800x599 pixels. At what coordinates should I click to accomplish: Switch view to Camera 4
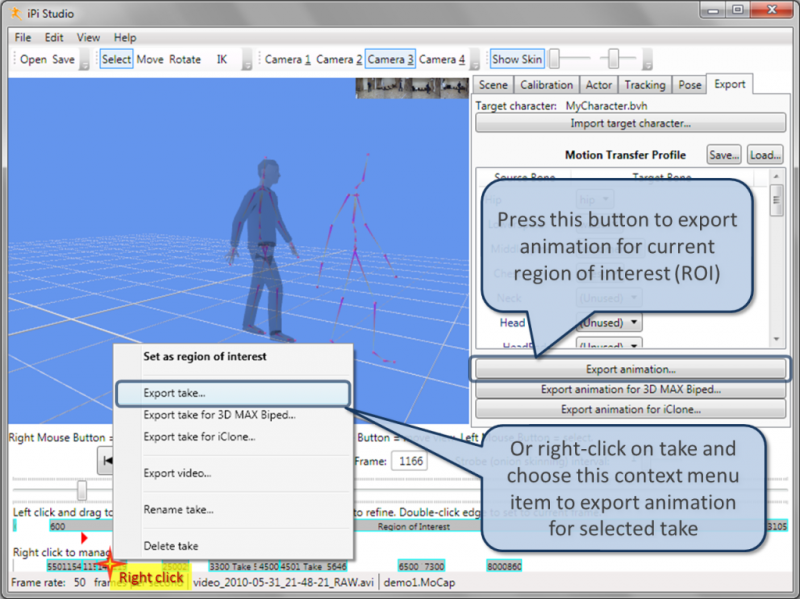coord(442,60)
